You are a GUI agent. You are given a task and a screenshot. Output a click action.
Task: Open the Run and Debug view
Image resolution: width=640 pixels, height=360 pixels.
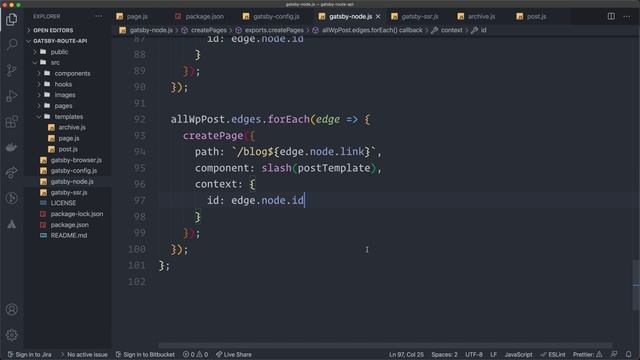[x=12, y=96]
